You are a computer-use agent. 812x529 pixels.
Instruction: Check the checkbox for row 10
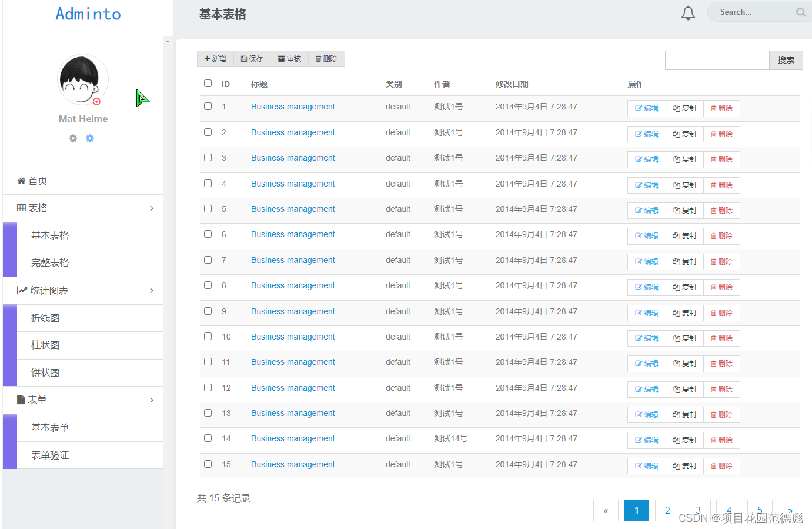pyautogui.click(x=208, y=337)
